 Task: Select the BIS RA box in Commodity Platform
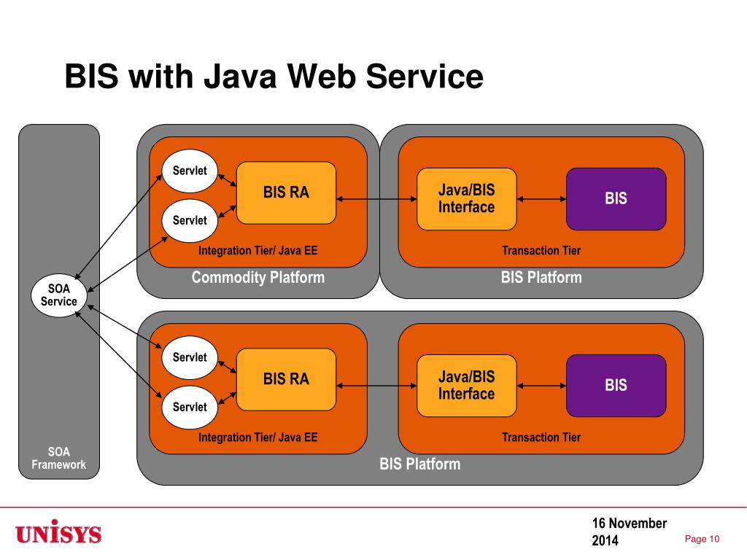tap(286, 192)
